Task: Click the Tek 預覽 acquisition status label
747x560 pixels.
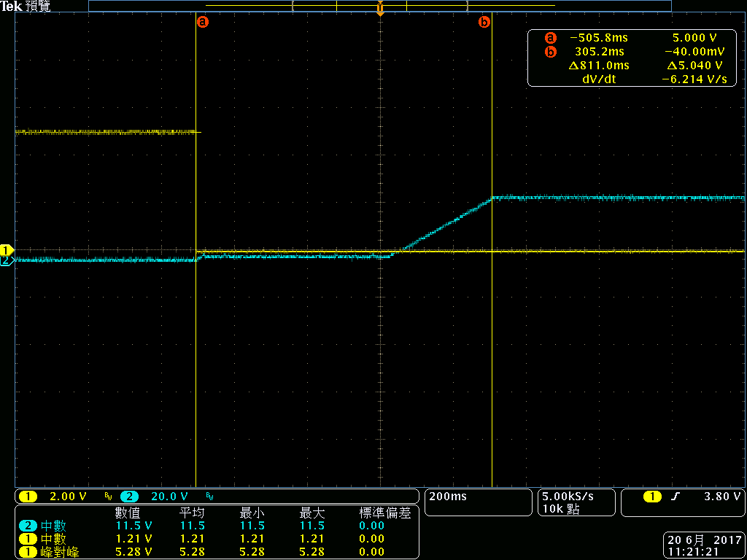Action: coord(26,6)
